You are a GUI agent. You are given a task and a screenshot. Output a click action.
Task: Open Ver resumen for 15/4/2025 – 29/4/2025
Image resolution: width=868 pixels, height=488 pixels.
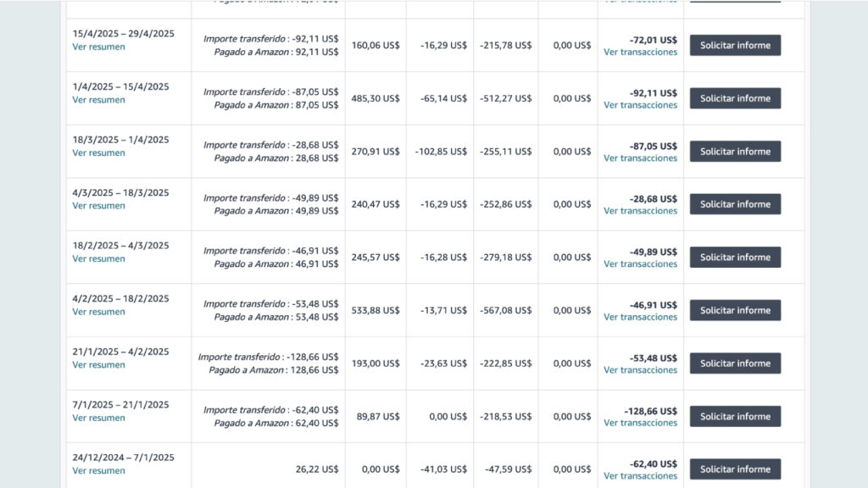tap(98, 47)
